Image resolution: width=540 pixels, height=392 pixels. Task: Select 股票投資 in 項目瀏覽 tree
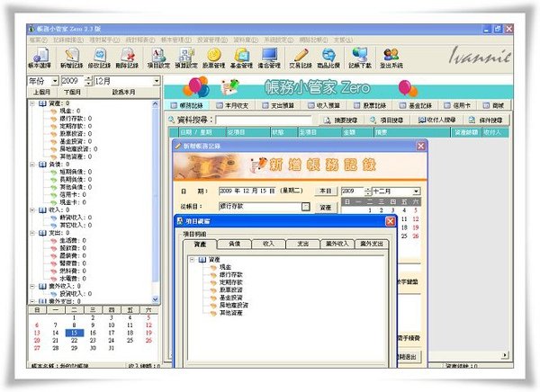(231, 290)
